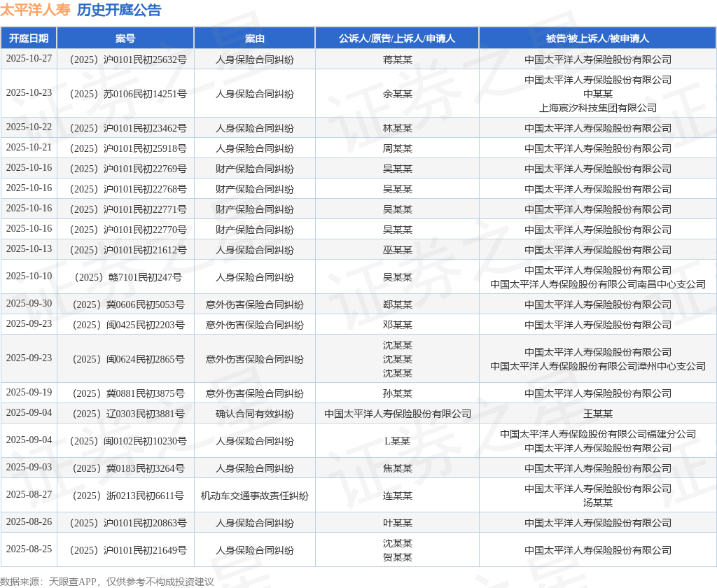
Task: Click the 案号 column header
Action: 125,38
